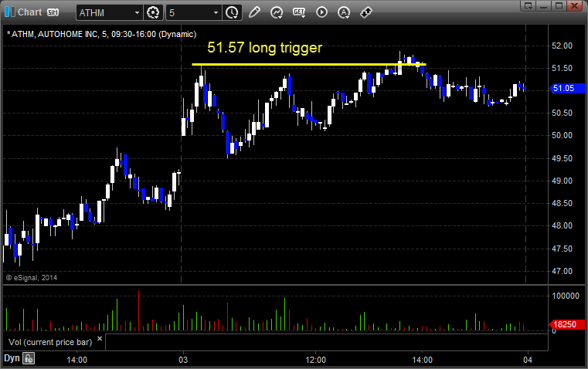
Task: Click the 51.05 current price marker
Action: [x=566, y=89]
